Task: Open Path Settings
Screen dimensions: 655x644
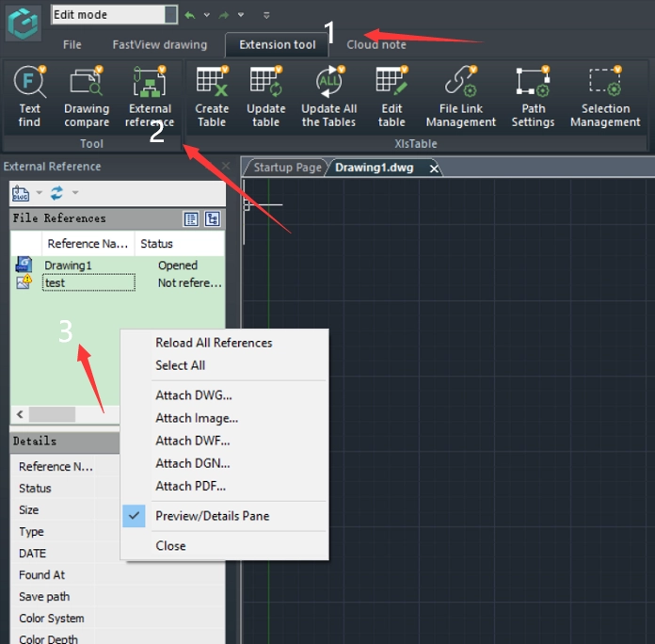Action: coord(533,97)
